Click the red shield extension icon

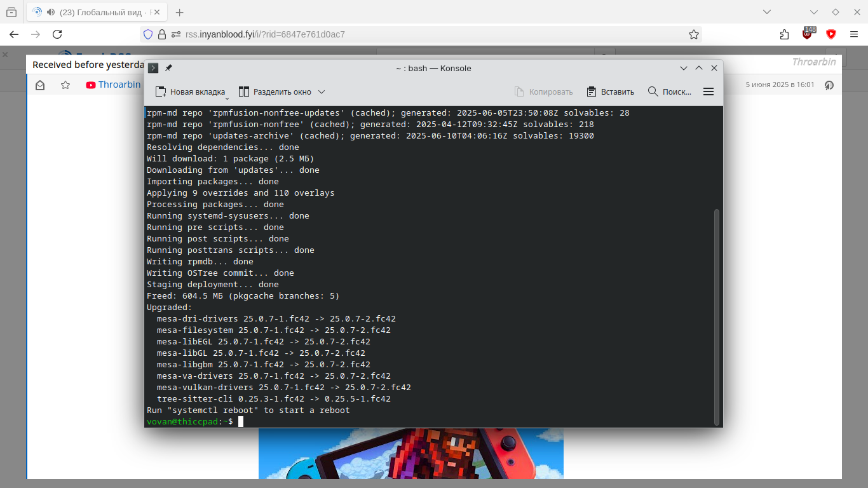click(x=831, y=34)
